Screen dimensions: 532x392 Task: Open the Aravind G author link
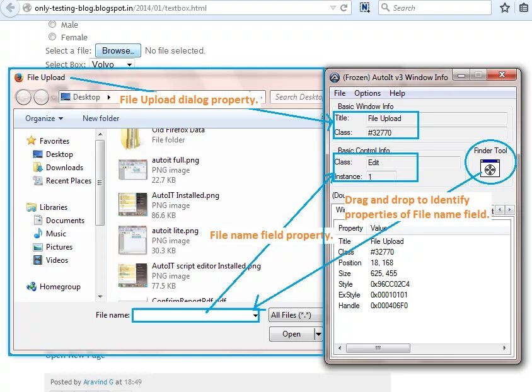tap(98, 382)
